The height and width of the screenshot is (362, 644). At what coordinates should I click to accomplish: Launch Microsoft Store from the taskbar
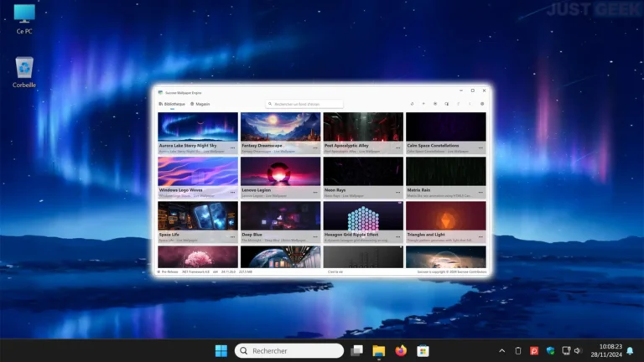423,350
